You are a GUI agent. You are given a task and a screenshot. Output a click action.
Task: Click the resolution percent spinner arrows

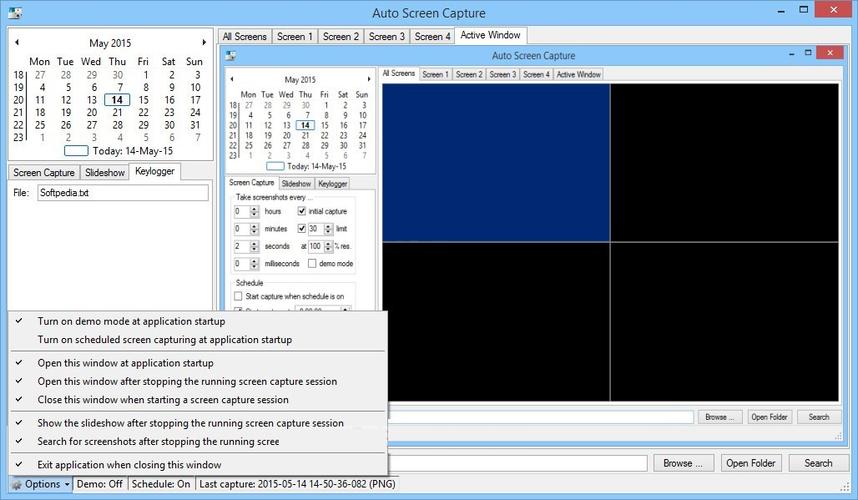point(328,246)
